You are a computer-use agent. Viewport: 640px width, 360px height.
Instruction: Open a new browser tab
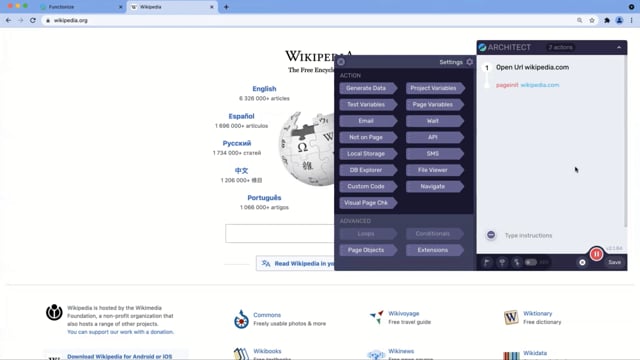[x=226, y=7]
